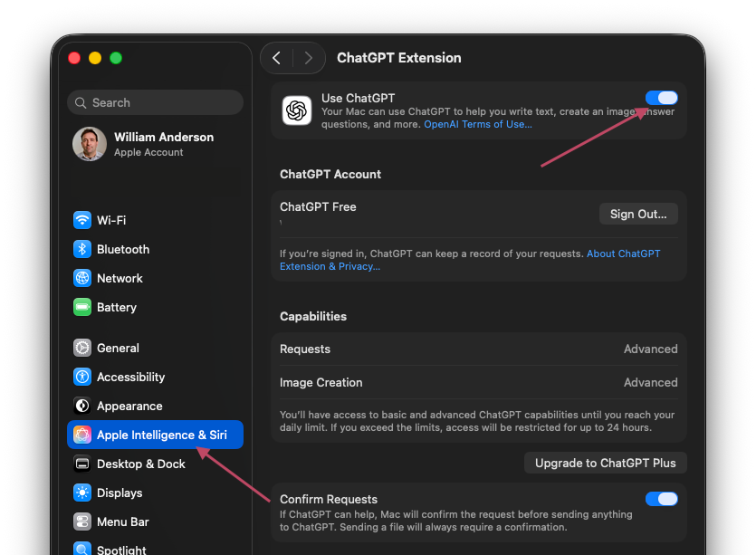756x555 pixels.
Task: Click Upgrade to ChatGPT Plus
Action: (x=606, y=463)
